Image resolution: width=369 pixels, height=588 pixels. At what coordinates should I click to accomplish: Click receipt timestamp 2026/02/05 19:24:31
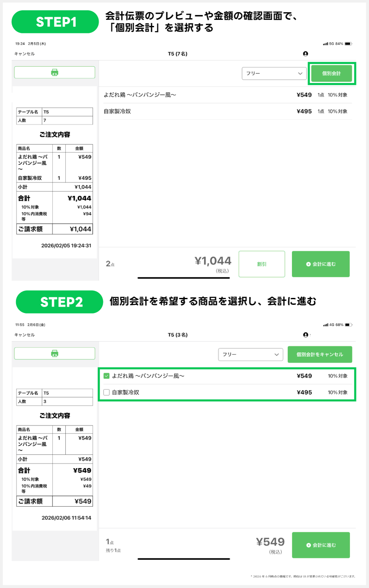[x=66, y=246]
